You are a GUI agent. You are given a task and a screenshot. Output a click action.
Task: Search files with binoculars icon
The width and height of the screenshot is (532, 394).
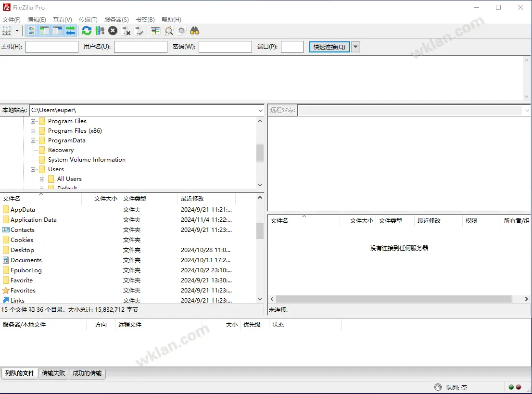[x=194, y=31]
